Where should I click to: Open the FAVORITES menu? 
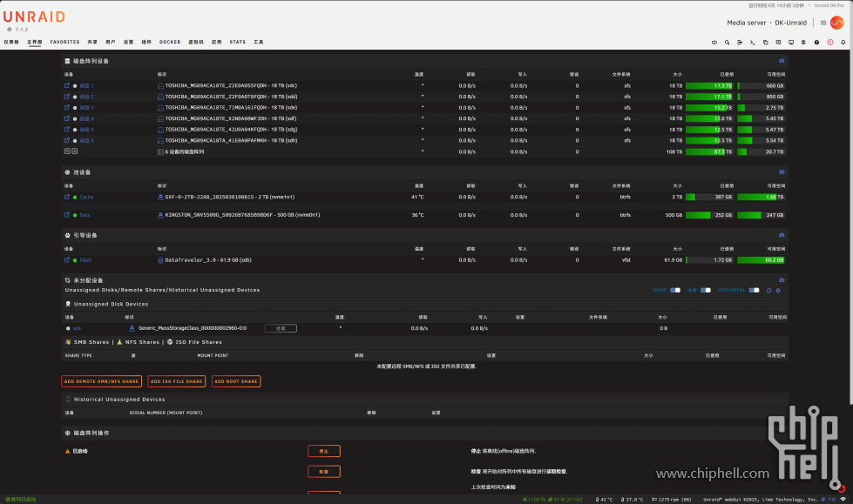click(64, 42)
